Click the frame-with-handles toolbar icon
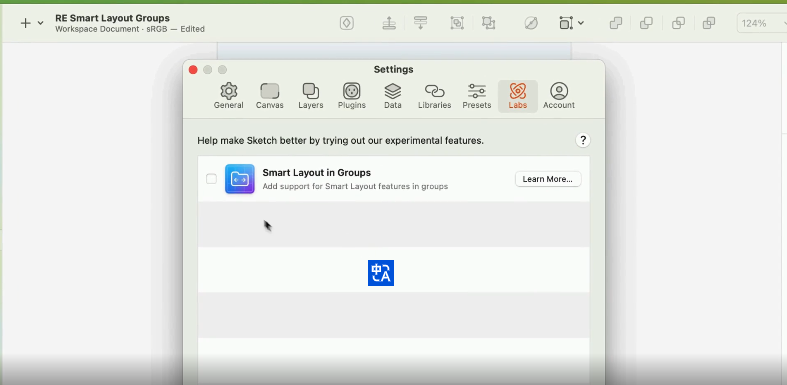The height and width of the screenshot is (385, 787). tap(566, 23)
